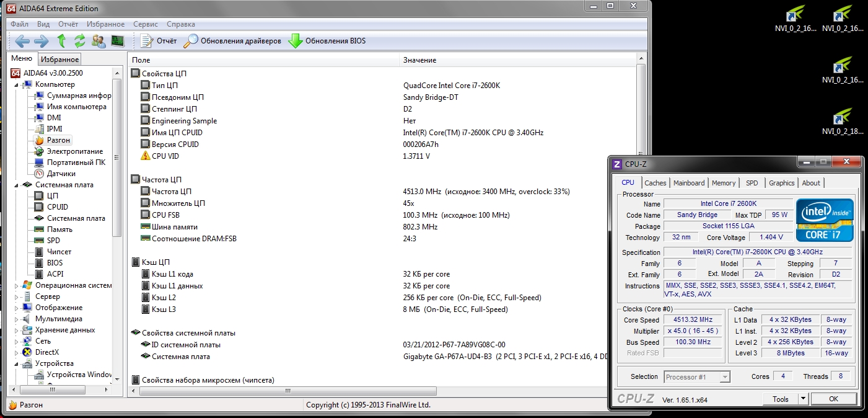The height and width of the screenshot is (418, 868).
Task: Select the Системная плата child tree item
Action: [70, 218]
